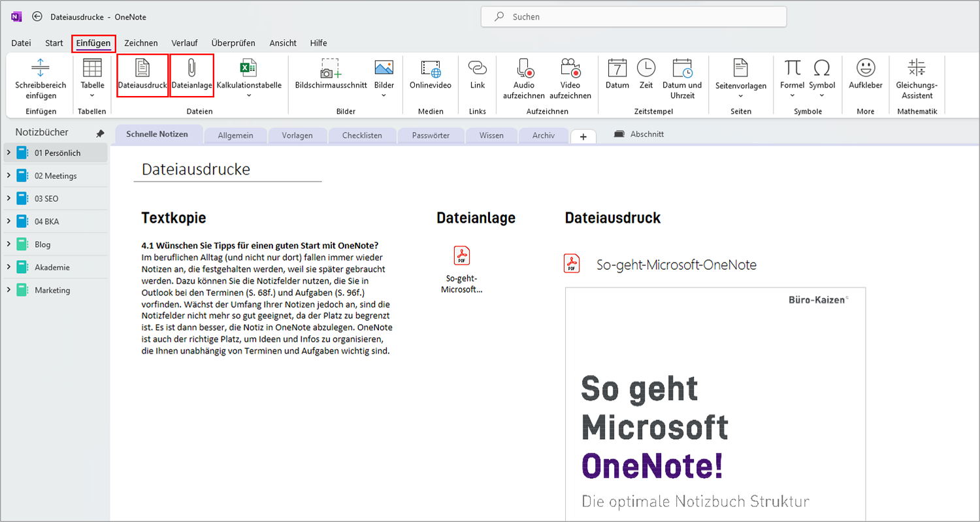Open the Formel dropdown arrow
This screenshot has height=522, width=980.
(x=792, y=95)
